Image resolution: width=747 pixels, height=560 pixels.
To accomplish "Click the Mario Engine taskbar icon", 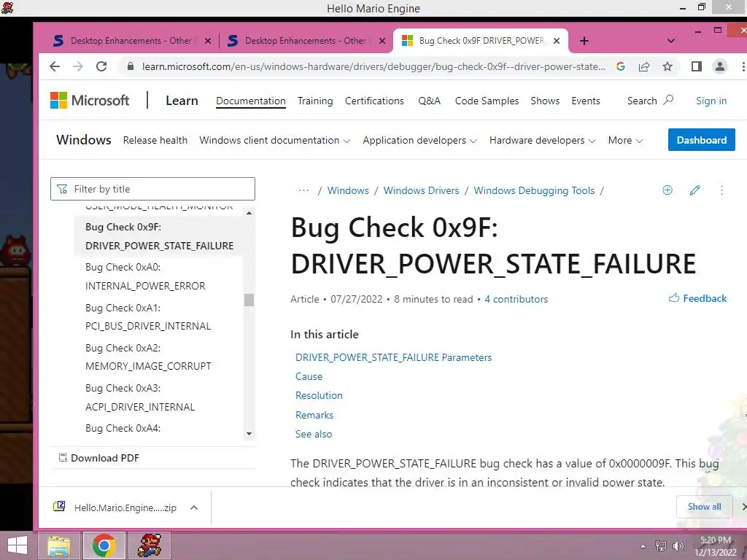I will [x=150, y=545].
